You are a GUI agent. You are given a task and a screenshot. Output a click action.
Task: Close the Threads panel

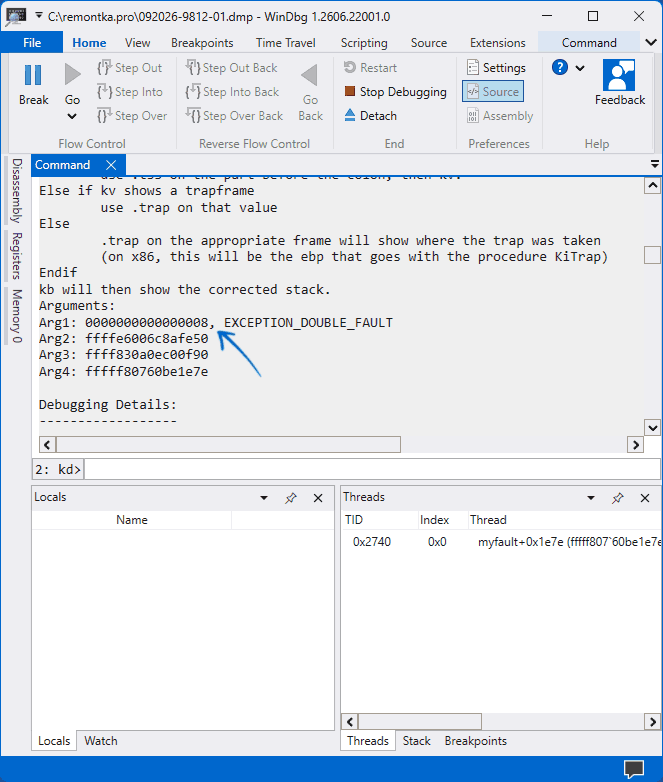pos(645,498)
